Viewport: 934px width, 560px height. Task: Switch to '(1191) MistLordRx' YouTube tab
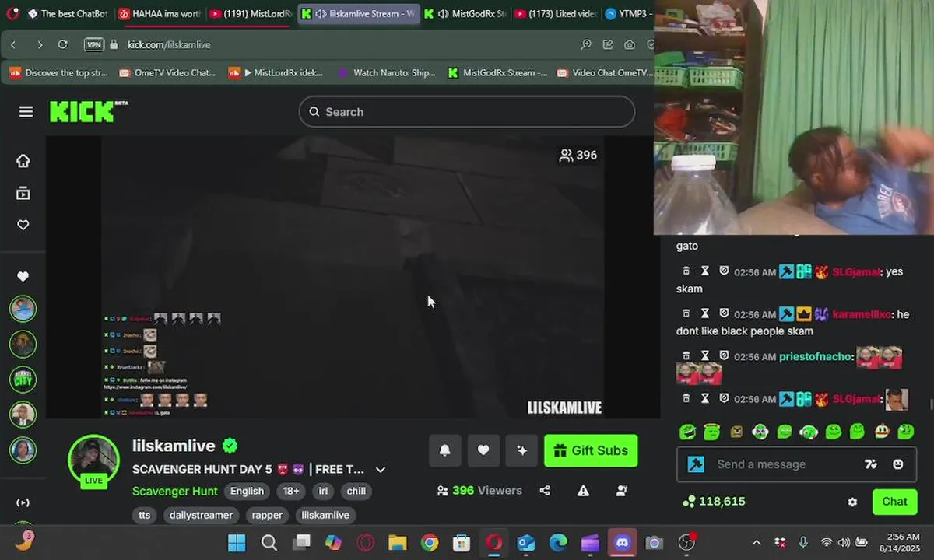click(x=251, y=13)
